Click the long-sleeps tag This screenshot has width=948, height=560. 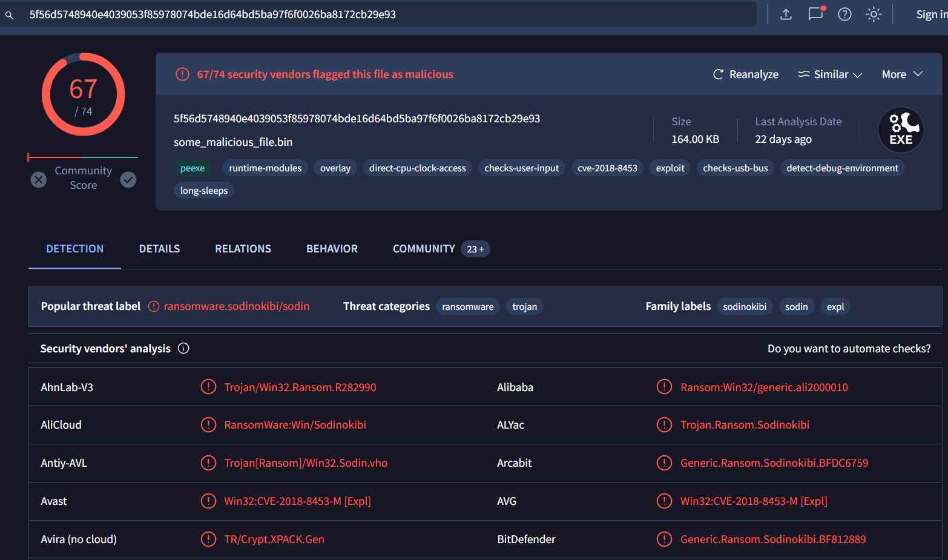[204, 191]
